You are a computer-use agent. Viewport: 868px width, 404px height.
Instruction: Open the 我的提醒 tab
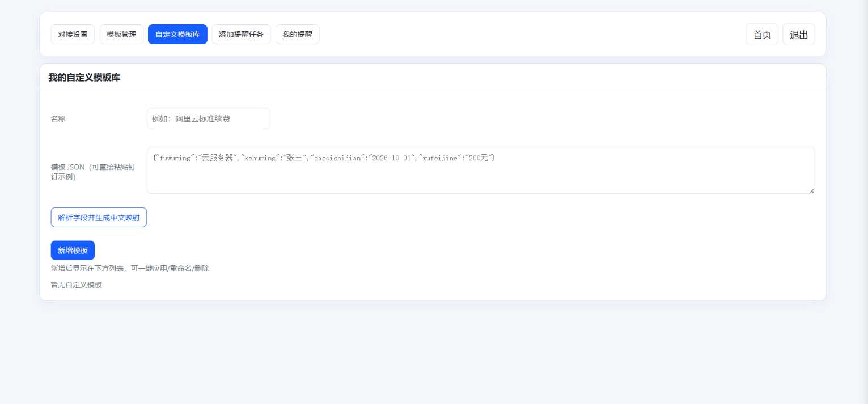pyautogui.click(x=297, y=35)
